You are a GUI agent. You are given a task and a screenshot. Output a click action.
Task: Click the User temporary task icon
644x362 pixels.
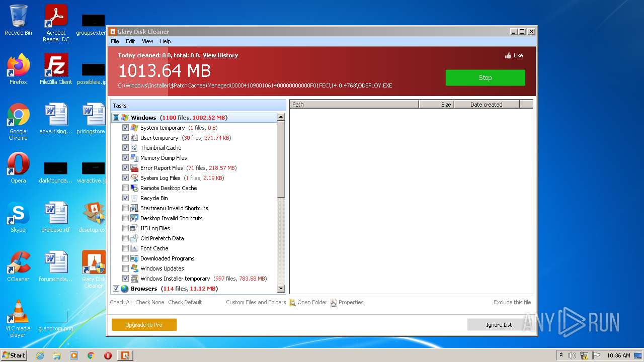tap(134, 138)
